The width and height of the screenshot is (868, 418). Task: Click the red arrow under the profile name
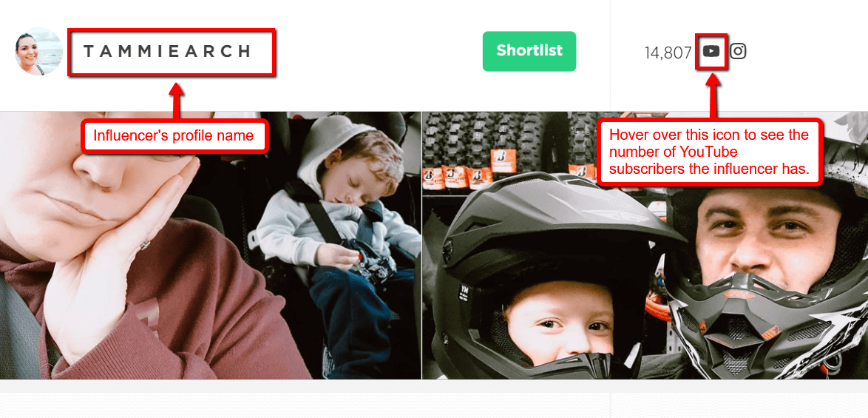pos(176,100)
